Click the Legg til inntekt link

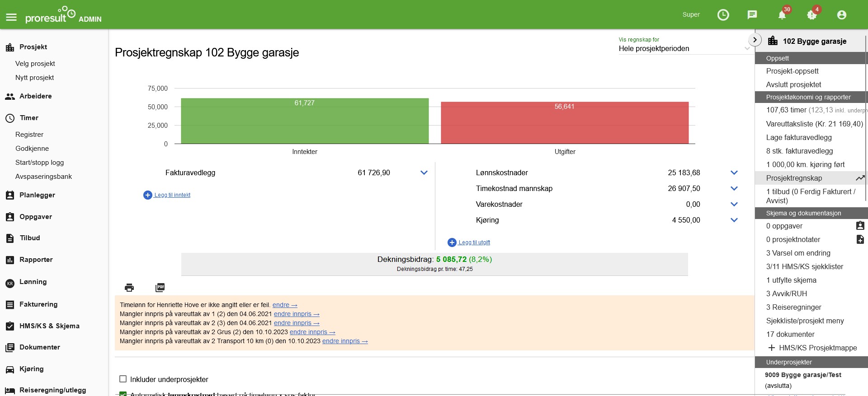pos(172,195)
